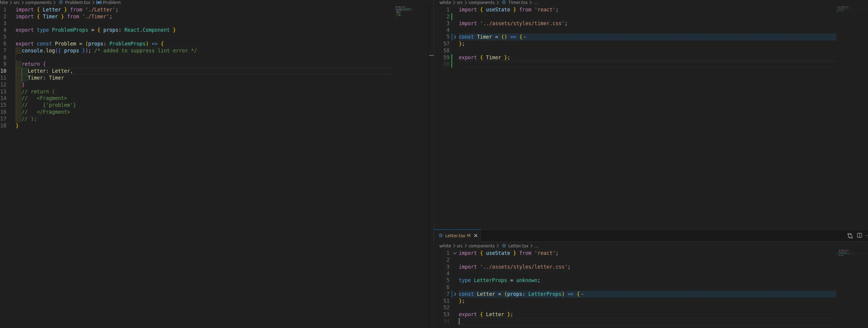Click 'components' breadcrumb in the Problem.tsx path
868x328 pixels.
38,2
